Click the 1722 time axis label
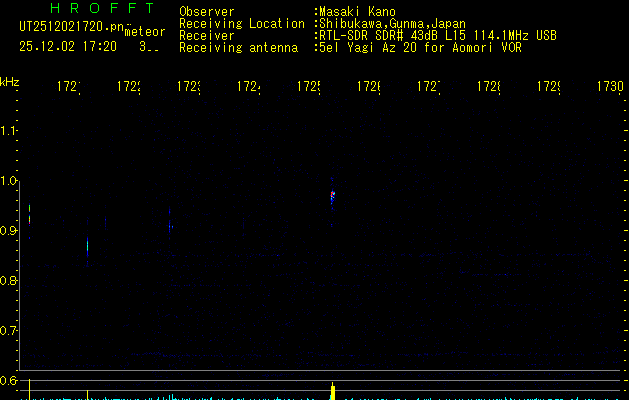Image resolution: width=629 pixels, height=400 pixels. click(129, 86)
